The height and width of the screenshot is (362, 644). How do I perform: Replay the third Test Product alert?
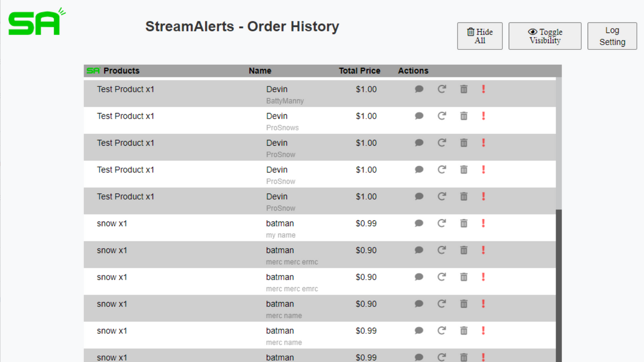[442, 143]
